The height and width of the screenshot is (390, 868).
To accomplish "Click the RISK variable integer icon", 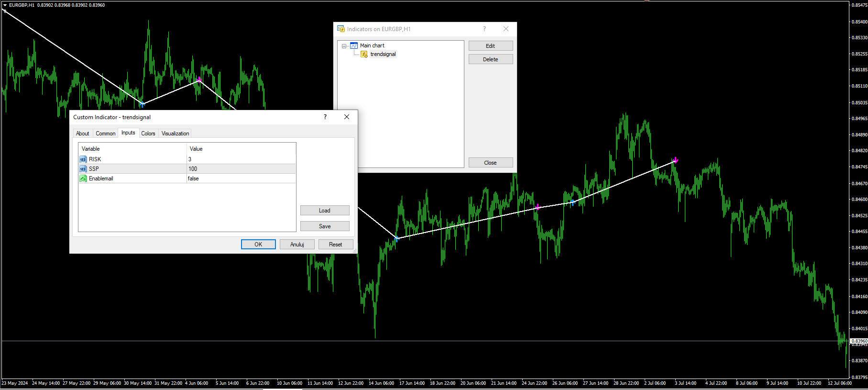I will (x=83, y=159).
